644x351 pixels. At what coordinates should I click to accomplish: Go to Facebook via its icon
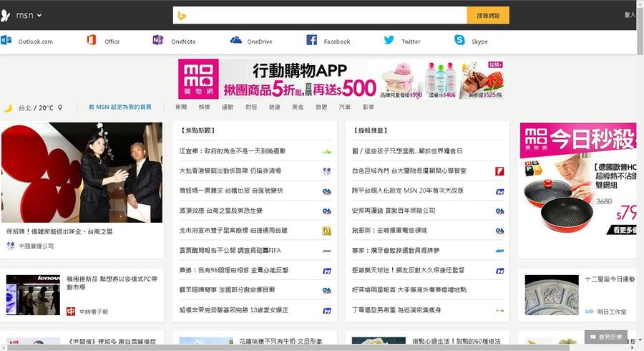(x=311, y=40)
